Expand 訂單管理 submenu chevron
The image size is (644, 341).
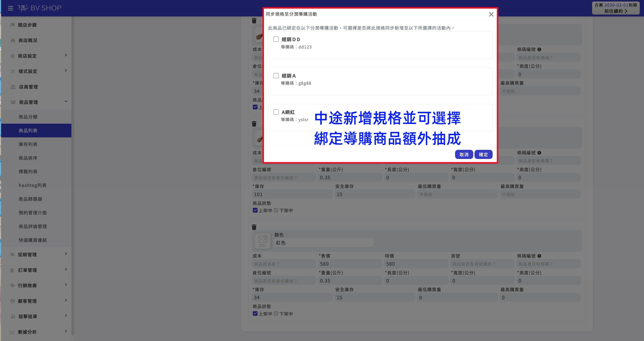(66, 269)
